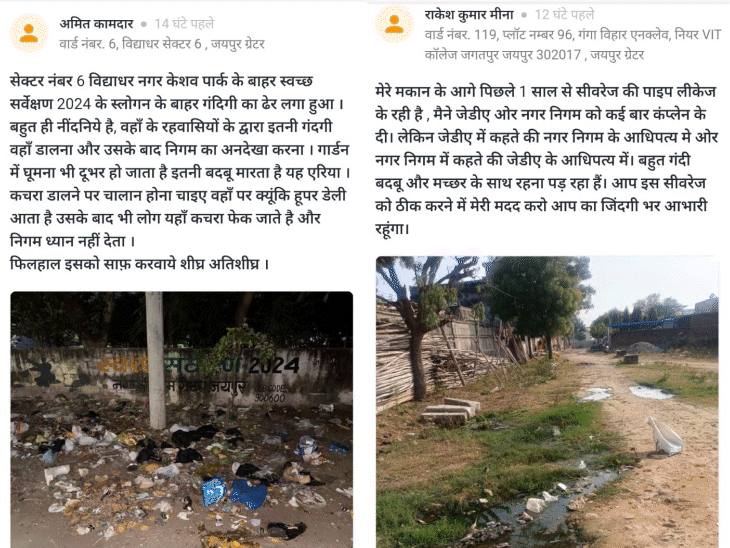Viewport: 730px width, 548px height.
Task: Click the white pole in garbage photo
Action: point(155,360)
